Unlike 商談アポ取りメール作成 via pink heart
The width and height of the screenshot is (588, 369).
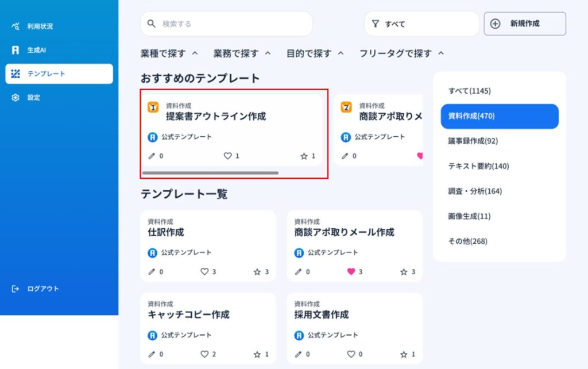[351, 272]
